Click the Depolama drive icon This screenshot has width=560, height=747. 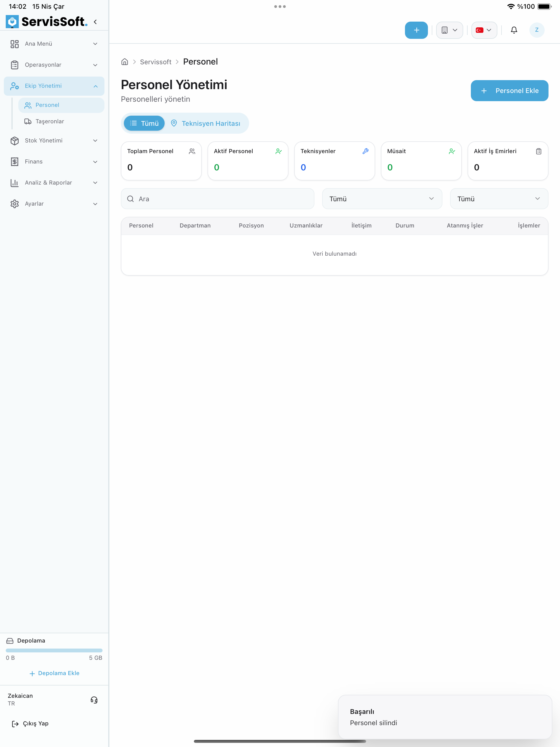tap(10, 641)
